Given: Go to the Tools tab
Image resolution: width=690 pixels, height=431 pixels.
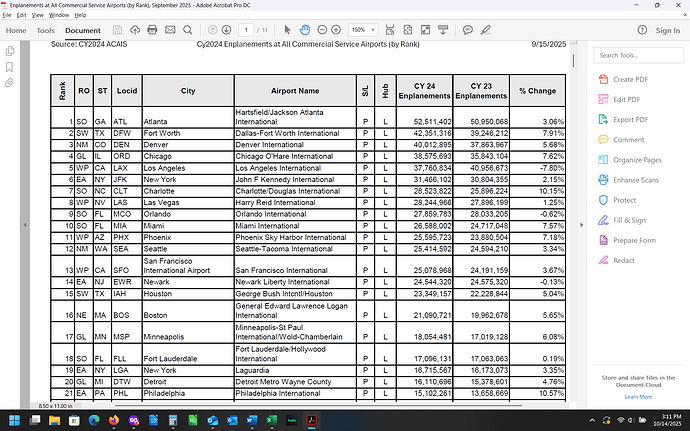Looking at the screenshot, I should tap(46, 31).
